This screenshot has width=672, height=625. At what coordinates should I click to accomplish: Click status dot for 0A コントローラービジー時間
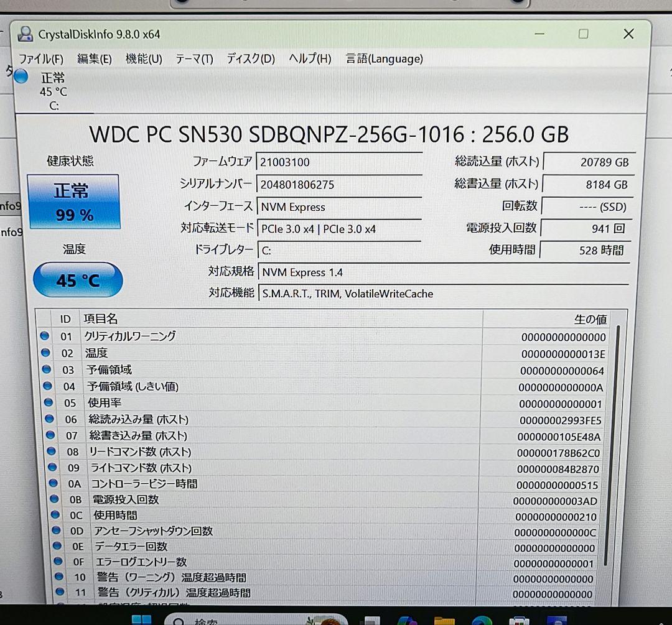pyautogui.click(x=54, y=483)
